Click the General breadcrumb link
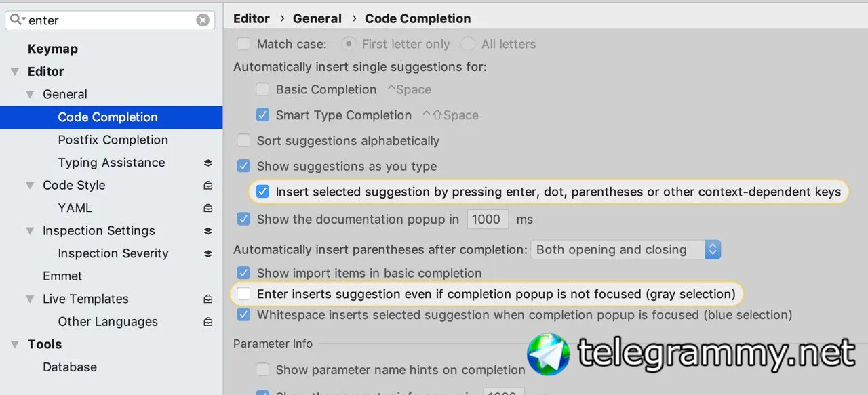Screen dimensions: 868x395 click(x=317, y=18)
